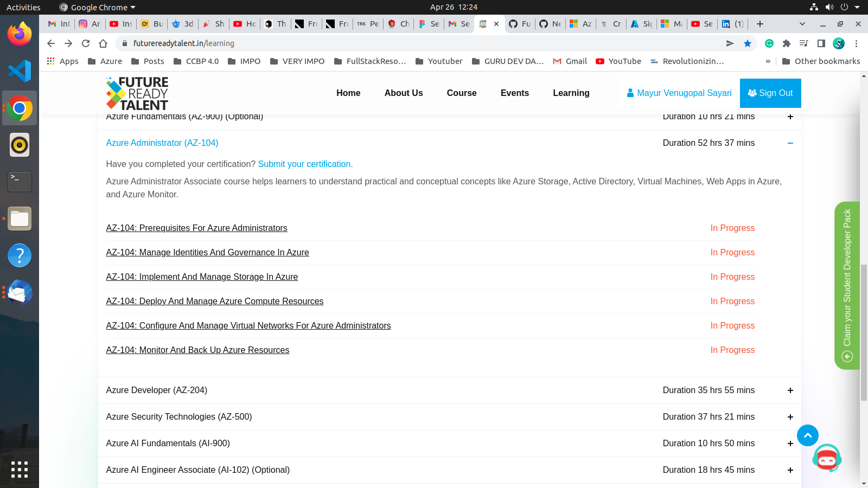Open Files manager from dock
The height and width of the screenshot is (488, 868).
(x=20, y=219)
